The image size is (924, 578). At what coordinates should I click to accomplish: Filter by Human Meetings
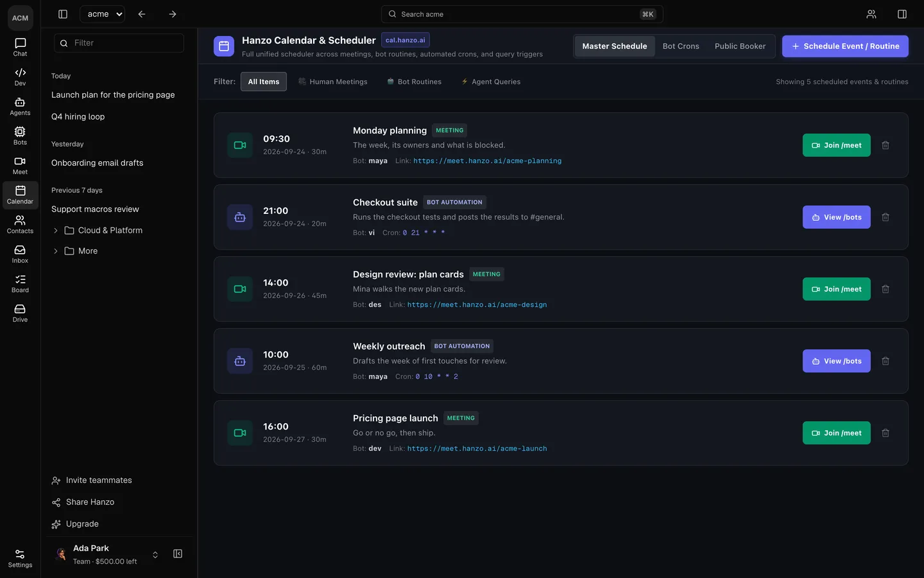(x=333, y=82)
